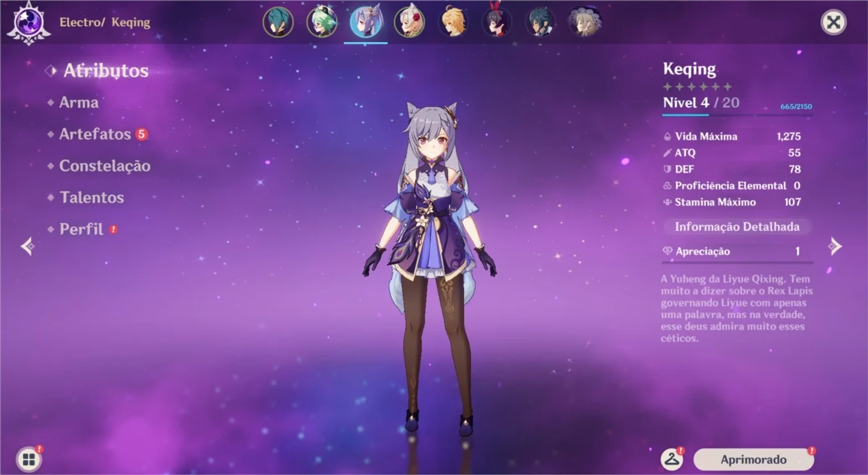This screenshot has width=868, height=475.
Task: Click the Apreciação row label
Action: [703, 251]
